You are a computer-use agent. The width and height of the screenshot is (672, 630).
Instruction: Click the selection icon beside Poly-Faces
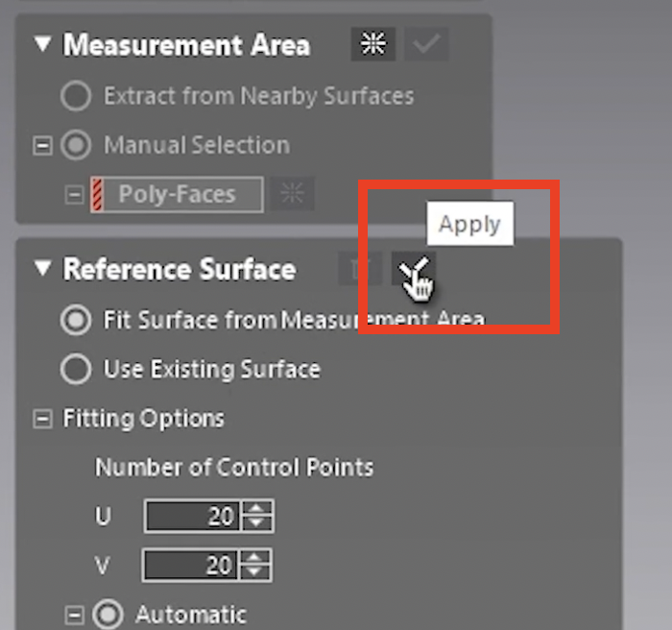coord(293,193)
